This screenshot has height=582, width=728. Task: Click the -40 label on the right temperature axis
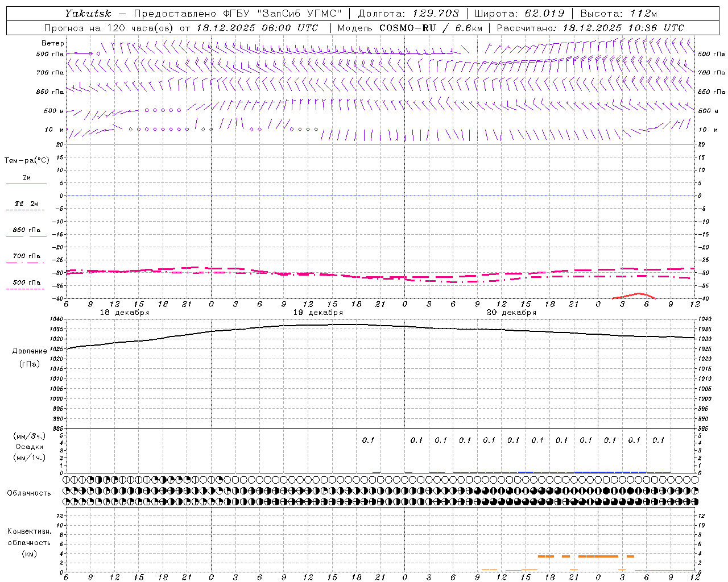click(704, 299)
